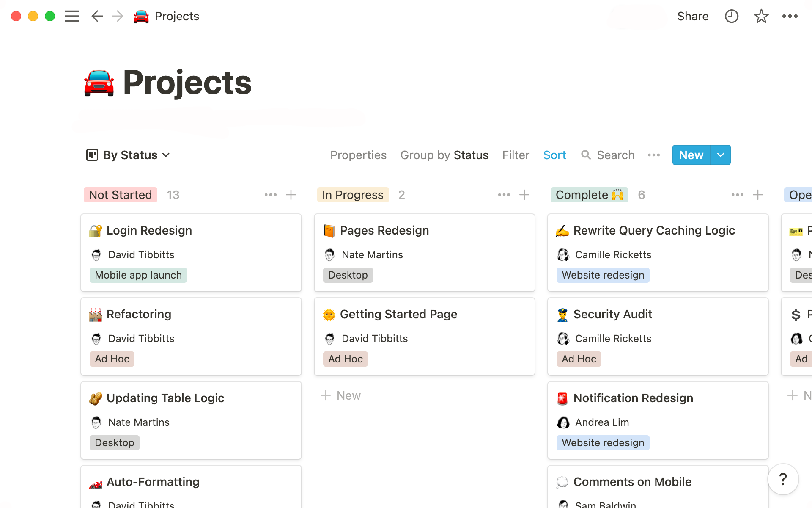
Task: Open the Filter menu
Action: click(x=516, y=155)
